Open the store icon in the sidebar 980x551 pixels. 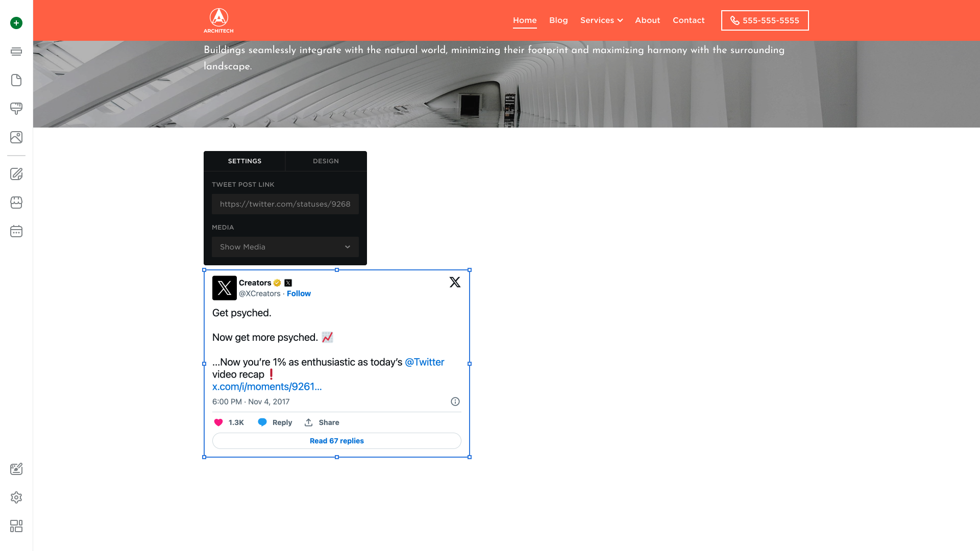16,203
